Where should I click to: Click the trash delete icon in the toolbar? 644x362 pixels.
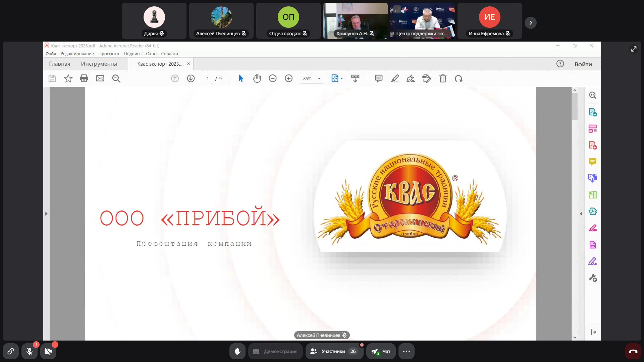click(x=443, y=78)
